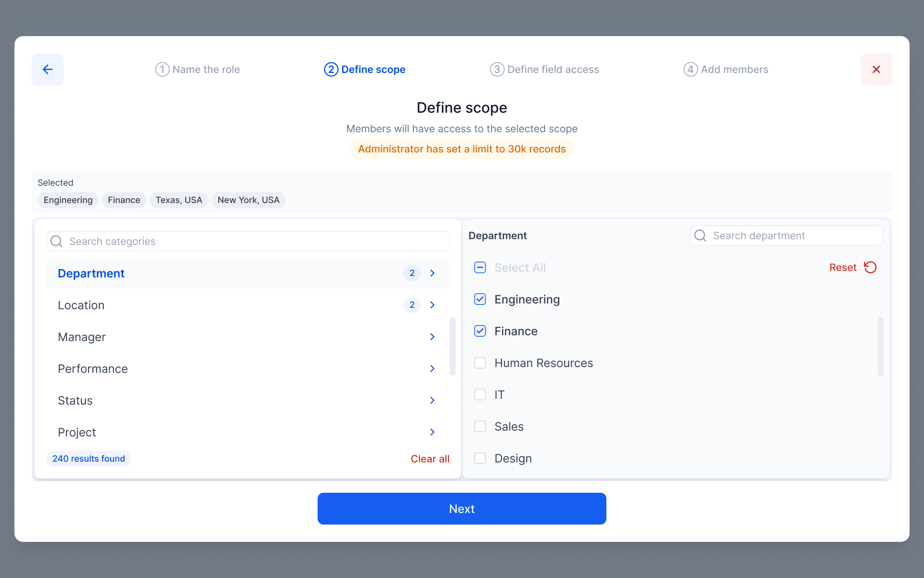
Task: Toggle the Select All checkbox
Action: click(x=480, y=267)
